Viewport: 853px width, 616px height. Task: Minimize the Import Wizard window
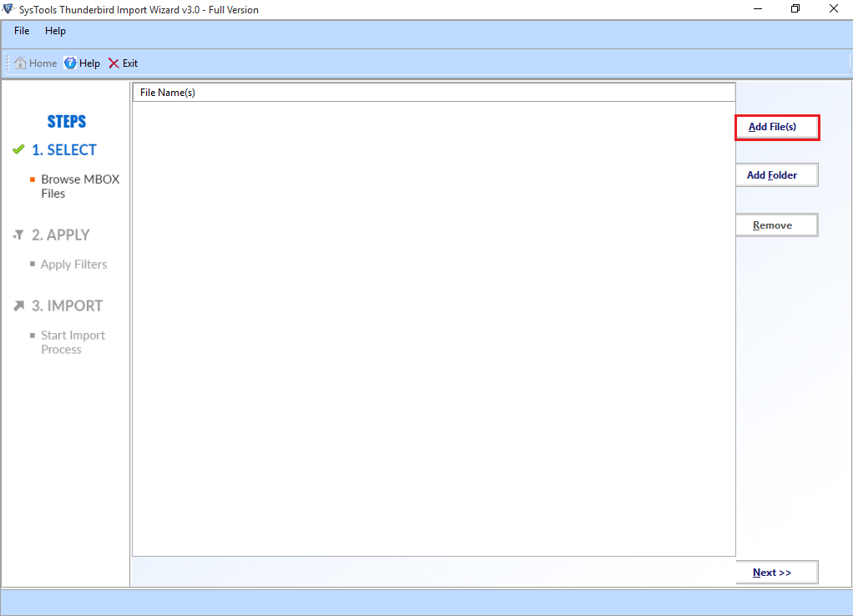click(x=758, y=9)
